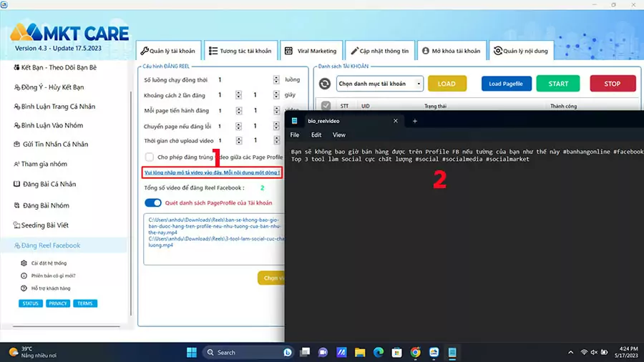This screenshot has height=362, width=644.
Task: Click the Load Pagefile button
Action: 506,84
